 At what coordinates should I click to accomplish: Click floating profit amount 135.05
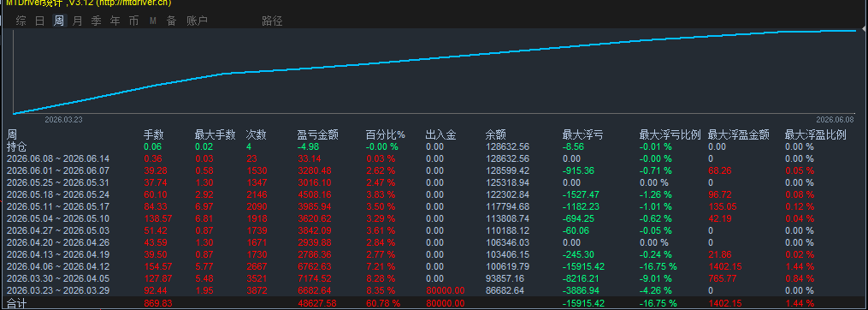722,206
